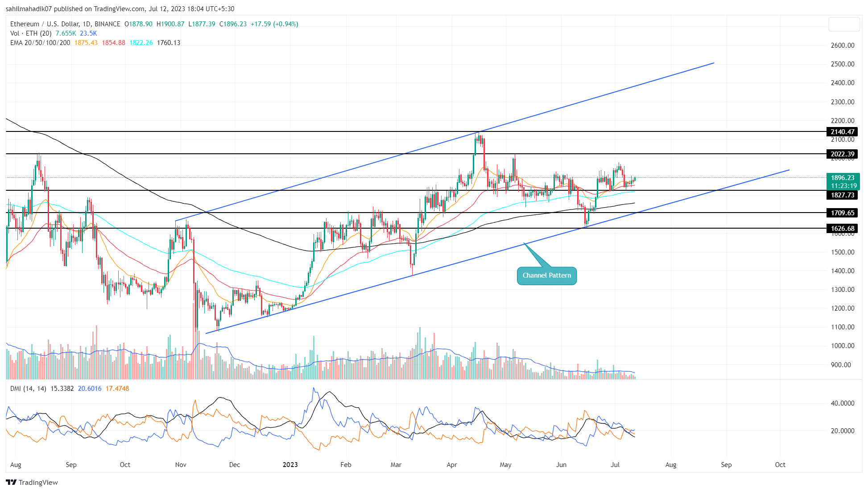The width and height of the screenshot is (868, 492).
Task: Click the DMI value 20.6016
Action: [x=90, y=389]
